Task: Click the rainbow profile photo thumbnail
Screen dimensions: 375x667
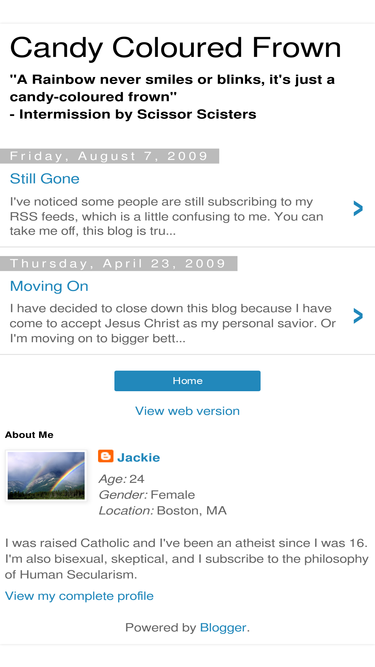Action: tap(46, 475)
